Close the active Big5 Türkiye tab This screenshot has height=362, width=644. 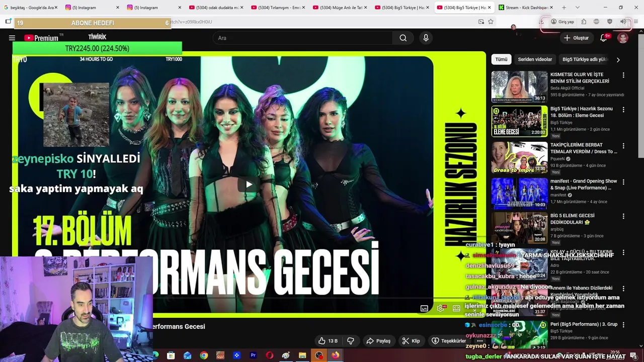point(490,8)
